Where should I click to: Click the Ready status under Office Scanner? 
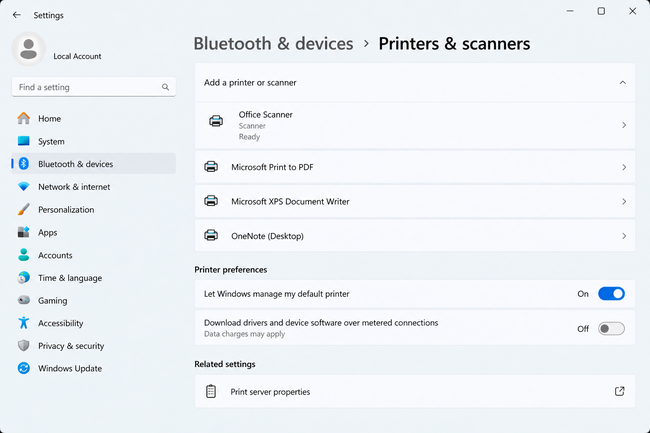tap(249, 137)
